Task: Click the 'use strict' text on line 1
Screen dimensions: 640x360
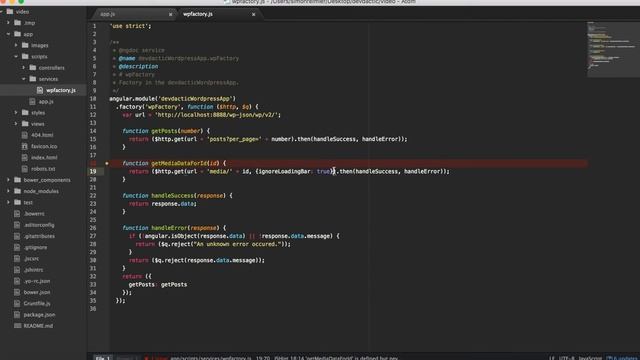Action: pyautogui.click(x=130, y=26)
